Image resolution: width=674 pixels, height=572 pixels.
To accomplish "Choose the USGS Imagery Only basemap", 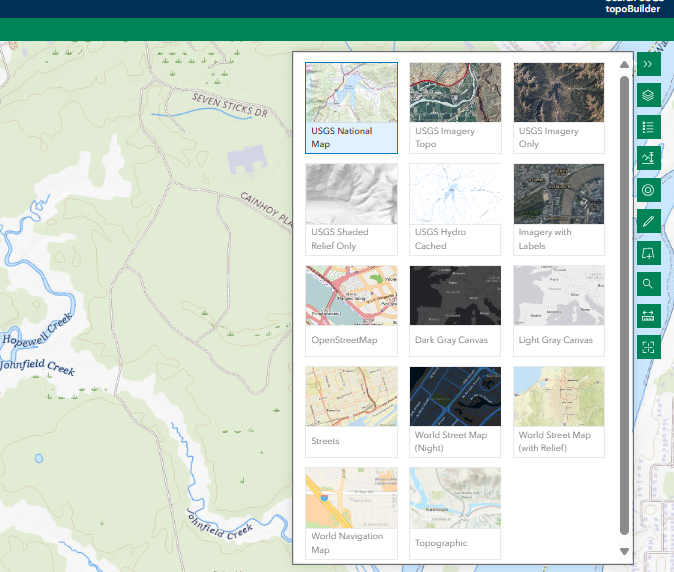I will click(559, 108).
